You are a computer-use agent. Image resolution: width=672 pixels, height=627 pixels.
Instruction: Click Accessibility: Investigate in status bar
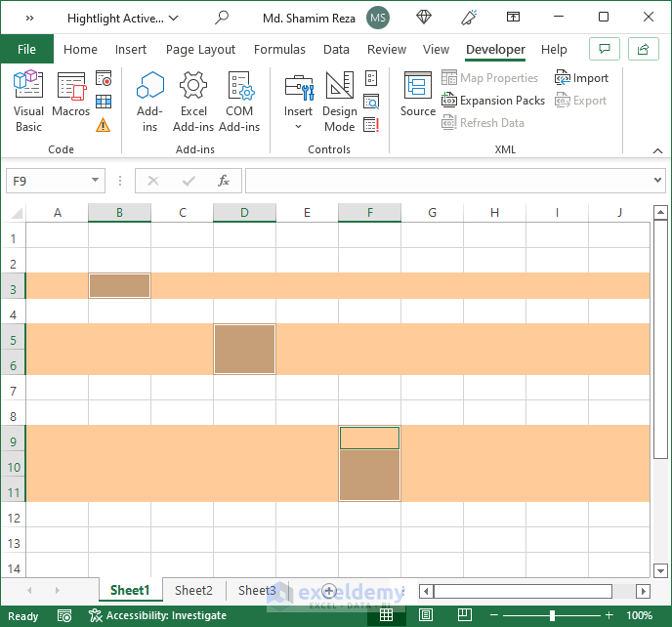(157, 616)
